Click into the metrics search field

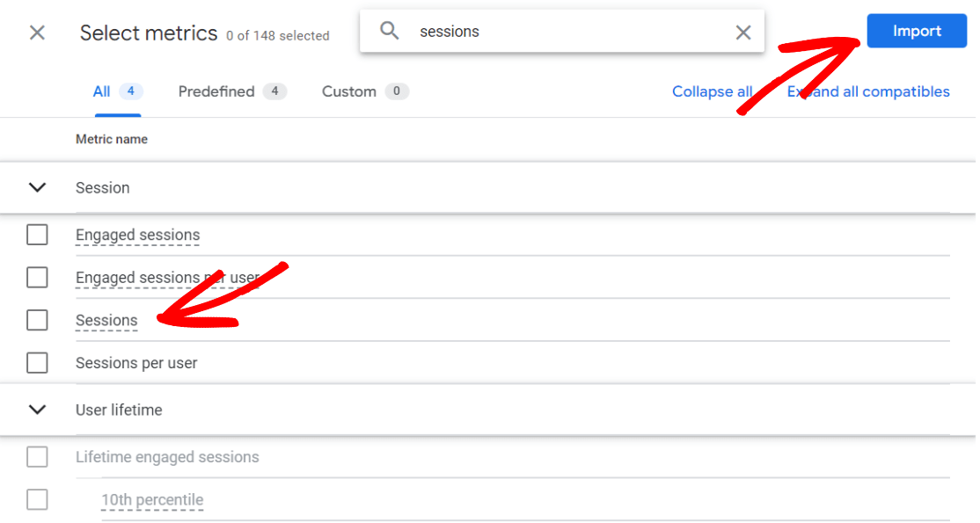(x=563, y=32)
